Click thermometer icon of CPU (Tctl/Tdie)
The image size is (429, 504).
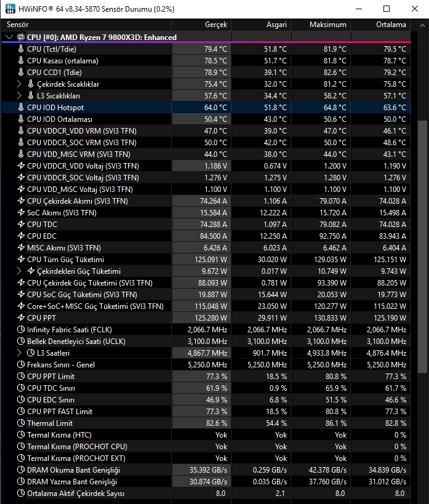21,49
